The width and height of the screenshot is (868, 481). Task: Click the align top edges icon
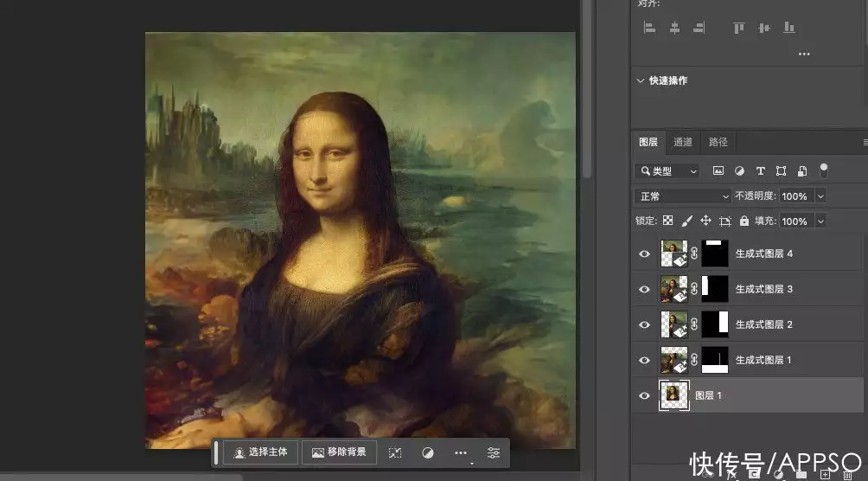tap(738, 28)
